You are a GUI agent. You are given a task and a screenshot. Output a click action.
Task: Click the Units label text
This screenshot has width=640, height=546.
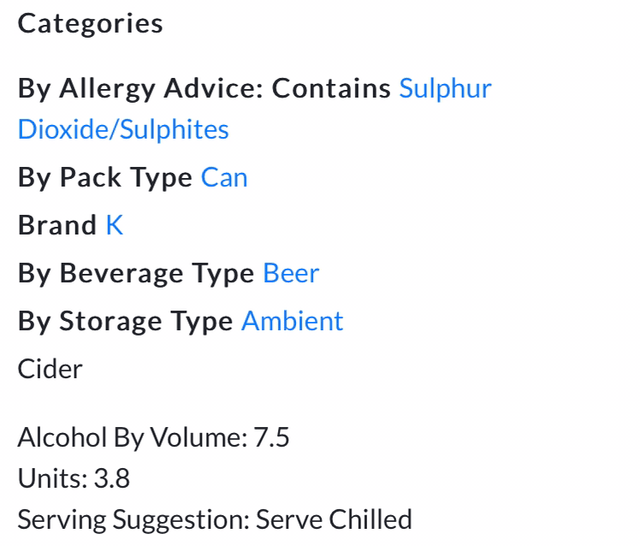tap(52, 478)
